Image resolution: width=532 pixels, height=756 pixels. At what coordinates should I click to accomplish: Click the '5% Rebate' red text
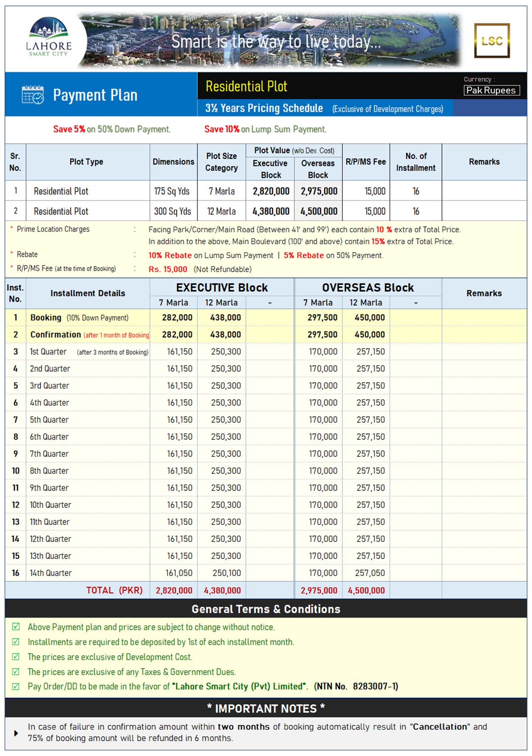tap(304, 255)
